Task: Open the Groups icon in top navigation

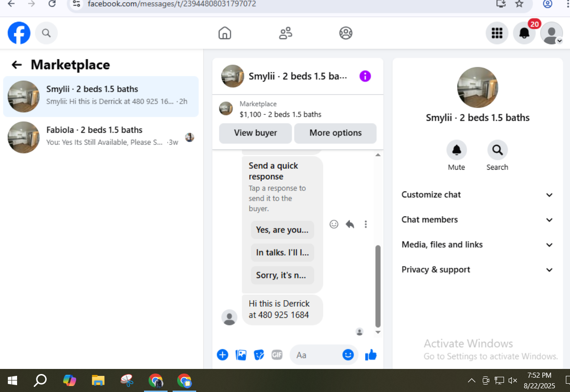Action: [346, 33]
